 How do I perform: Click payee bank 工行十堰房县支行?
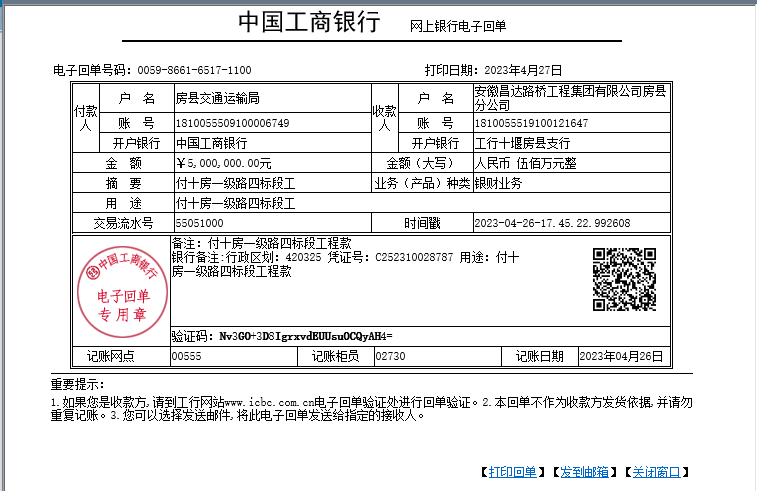[x=522, y=143]
